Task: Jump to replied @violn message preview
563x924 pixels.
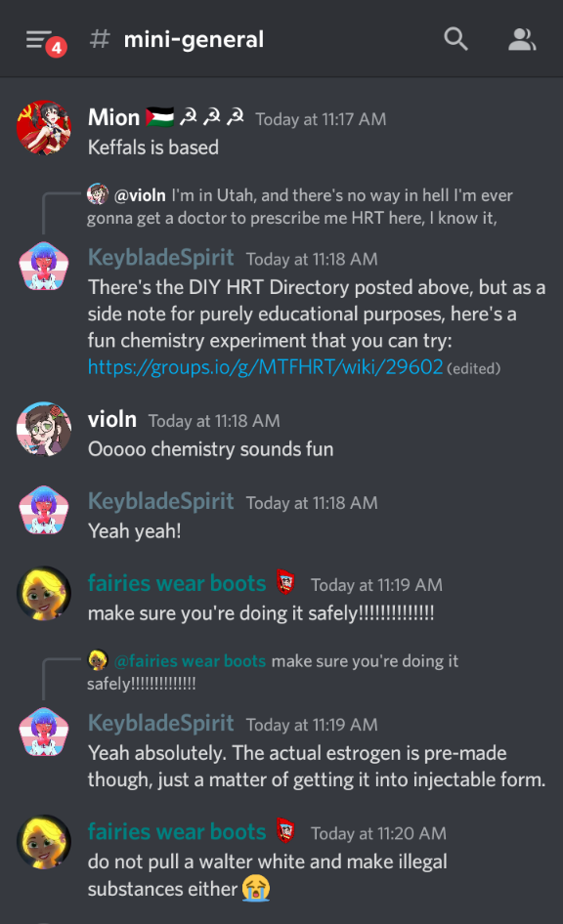Action: tap(300, 206)
